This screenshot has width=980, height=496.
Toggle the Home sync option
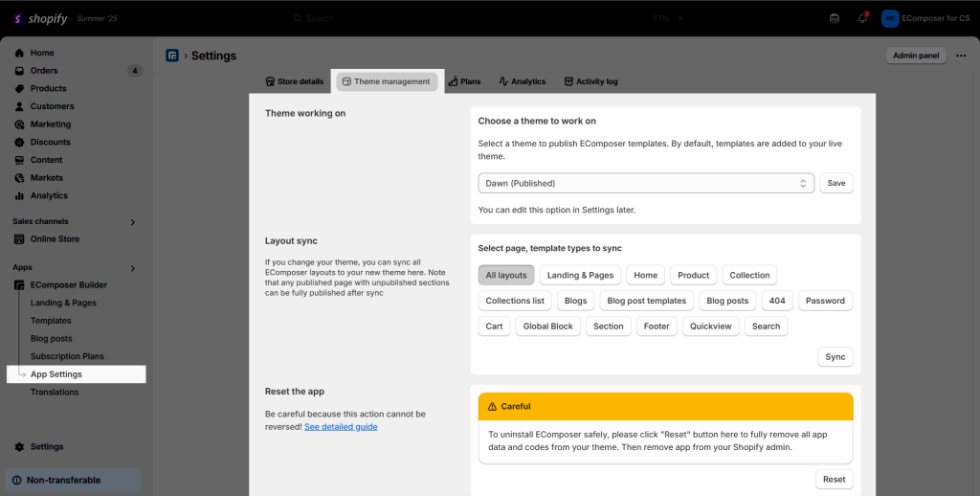646,275
